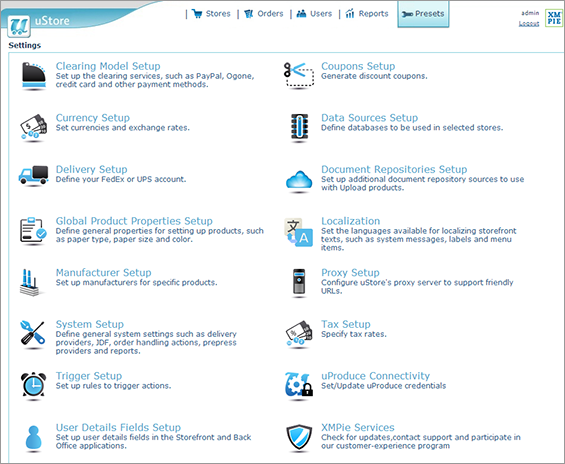565x464 pixels.
Task: Click the admin username text
Action: (x=530, y=13)
